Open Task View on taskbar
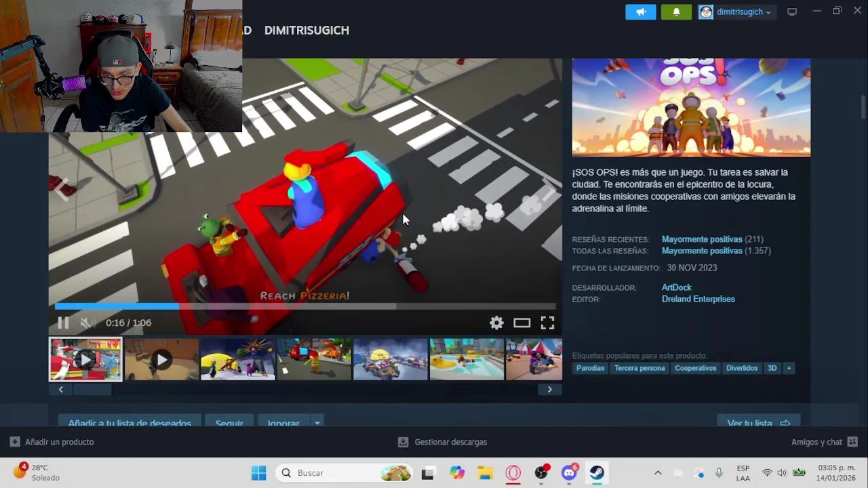Screen dimensions: 868x488 pyautogui.click(x=427, y=473)
